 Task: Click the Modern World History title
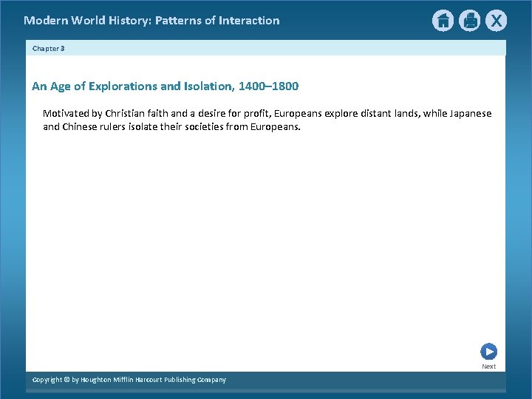click(151, 21)
